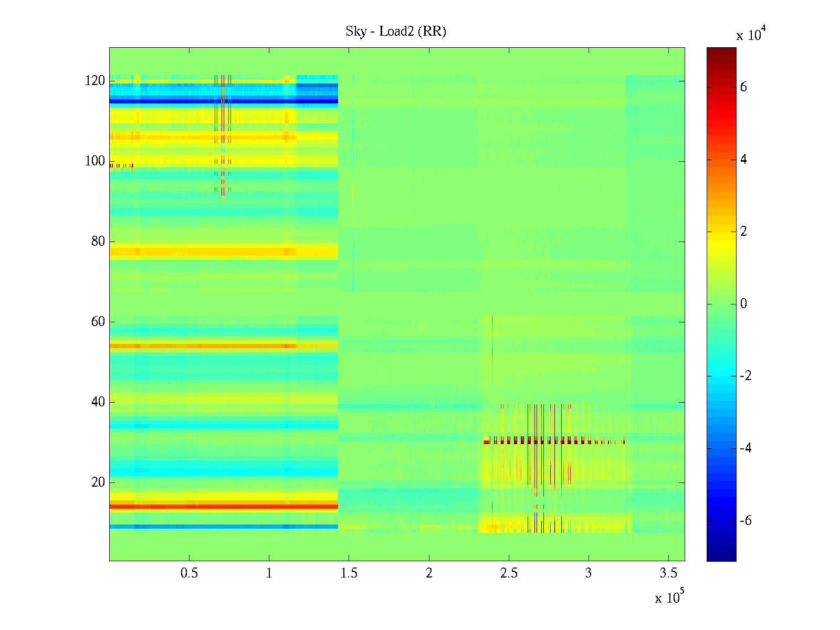Click the x-axis exponent label x 10^5
Image resolution: width=840 pixels, height=630 pixels.
tap(669, 597)
